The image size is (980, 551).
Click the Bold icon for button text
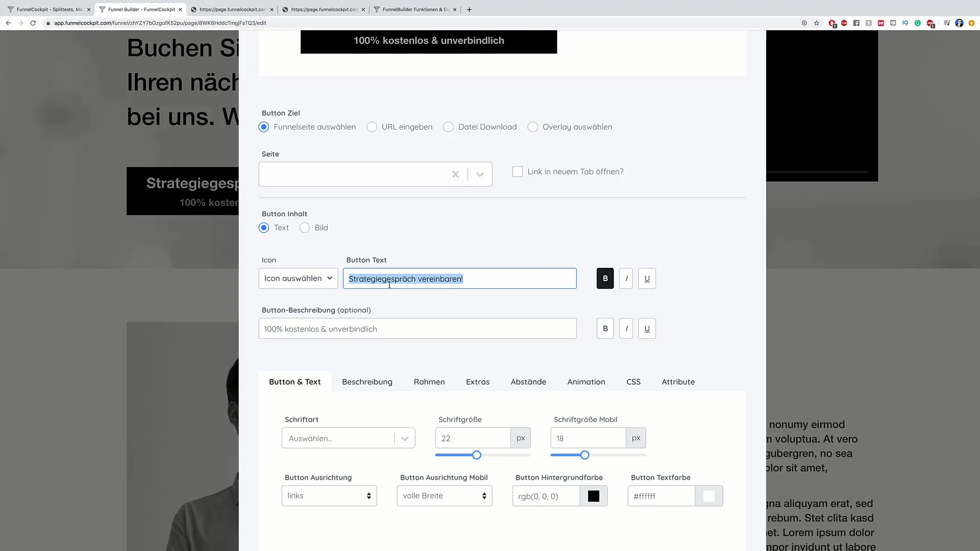click(x=605, y=279)
